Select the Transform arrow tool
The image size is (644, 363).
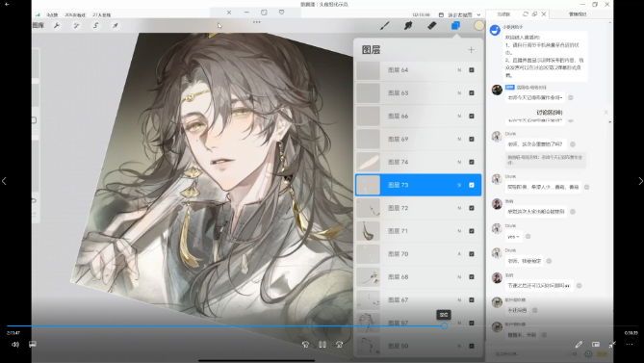(x=116, y=25)
